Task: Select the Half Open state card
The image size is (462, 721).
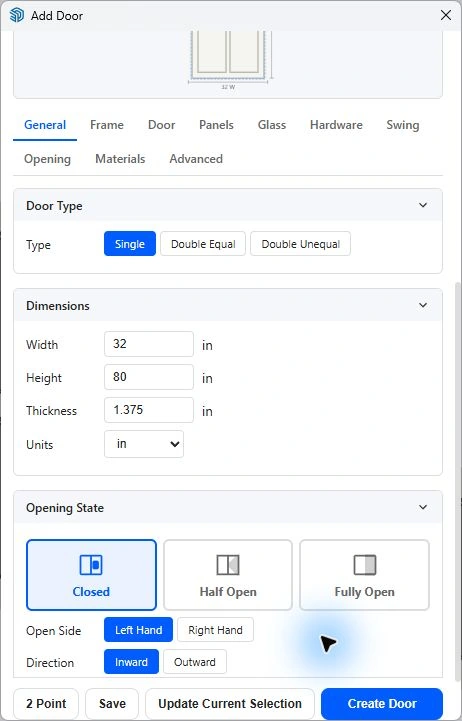Action: tap(228, 575)
